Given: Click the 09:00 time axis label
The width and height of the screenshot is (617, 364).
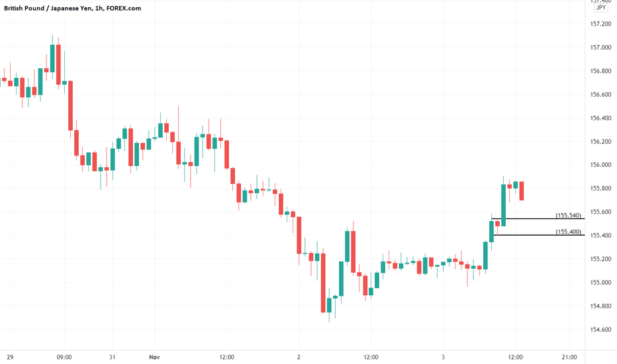Looking at the screenshot, I should (64, 357).
